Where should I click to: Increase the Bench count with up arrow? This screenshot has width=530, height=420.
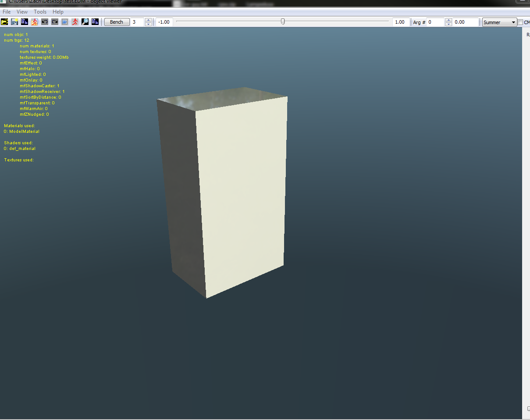[148, 20]
